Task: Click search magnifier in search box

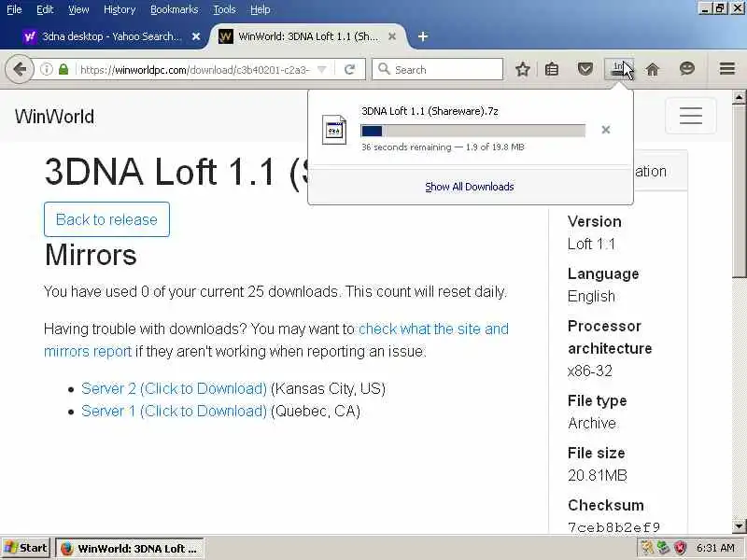Action: click(384, 69)
